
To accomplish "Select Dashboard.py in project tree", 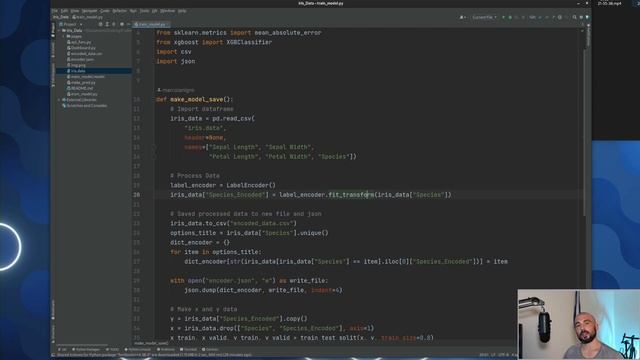I will click(81, 48).
